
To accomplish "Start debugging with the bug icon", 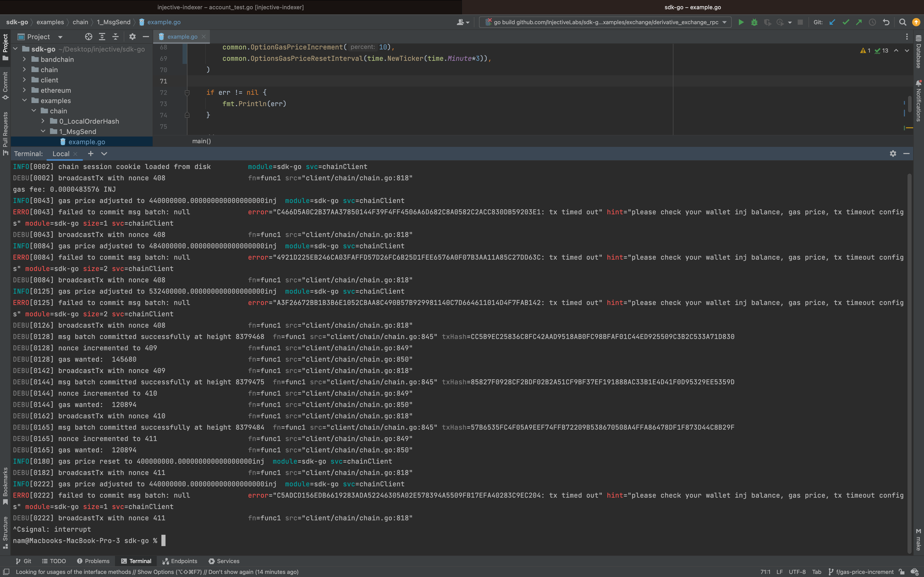I will click(754, 22).
